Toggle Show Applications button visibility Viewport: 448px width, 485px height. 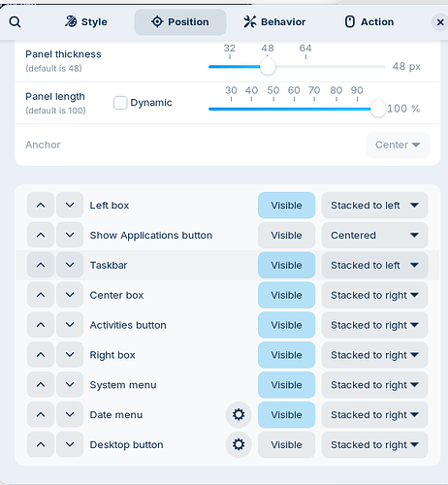(x=286, y=235)
